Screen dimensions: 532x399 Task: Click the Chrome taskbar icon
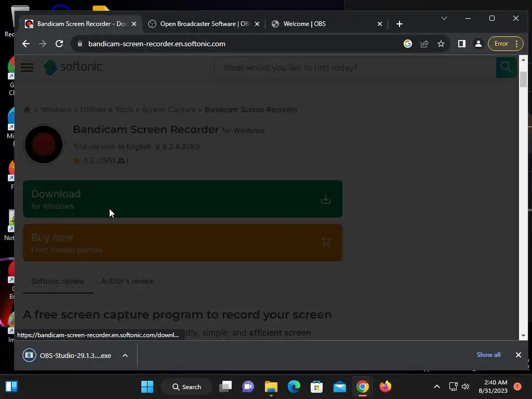(x=362, y=387)
